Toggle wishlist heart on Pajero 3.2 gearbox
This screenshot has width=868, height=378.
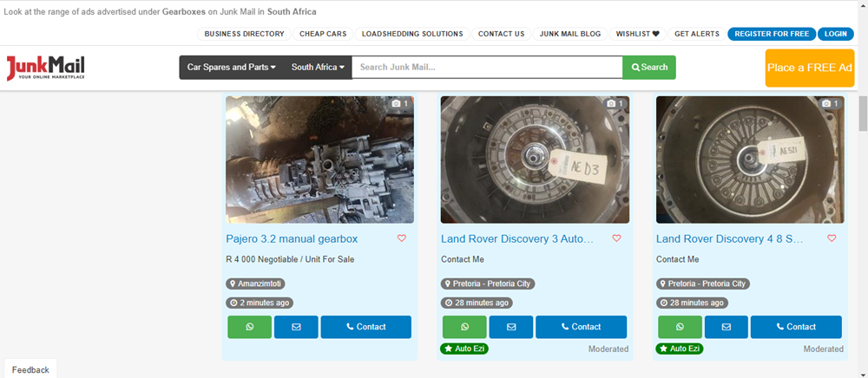click(401, 238)
